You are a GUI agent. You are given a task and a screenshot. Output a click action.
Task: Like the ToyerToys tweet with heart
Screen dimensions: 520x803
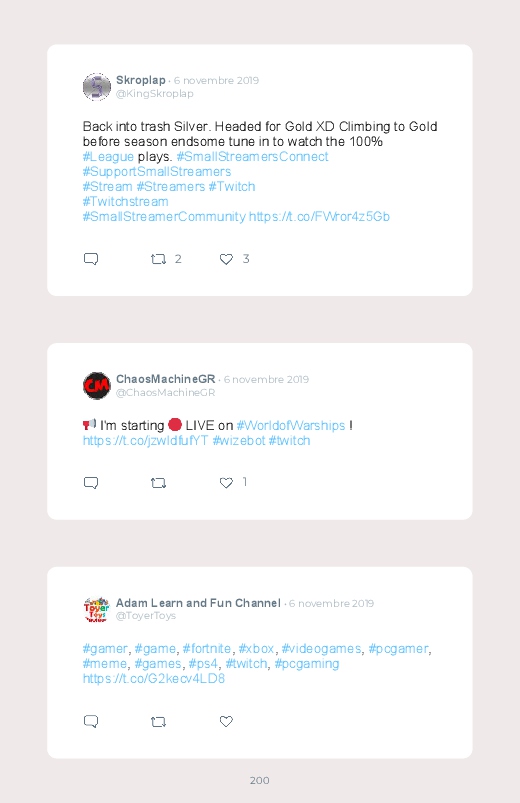226,721
